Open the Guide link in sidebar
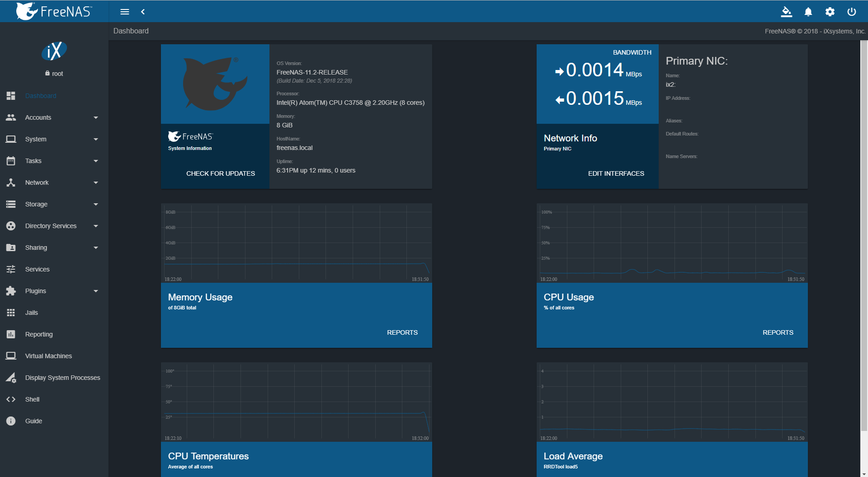 [x=54, y=421]
